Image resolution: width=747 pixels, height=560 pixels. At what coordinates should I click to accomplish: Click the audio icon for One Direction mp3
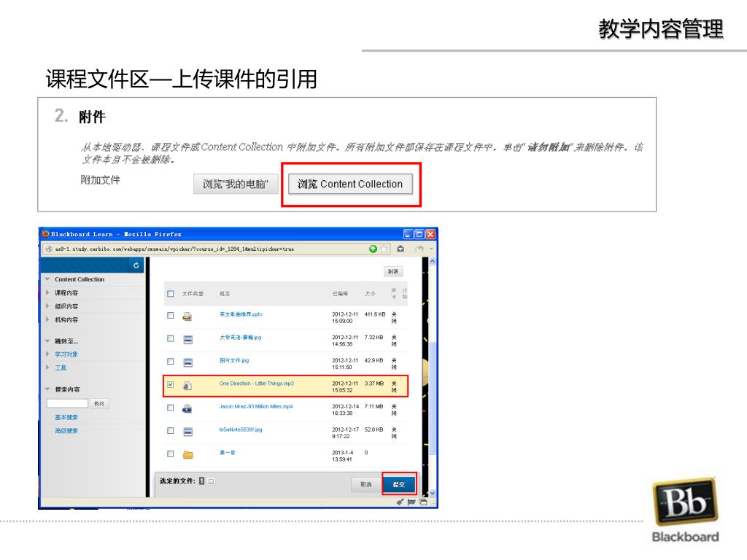(x=187, y=386)
